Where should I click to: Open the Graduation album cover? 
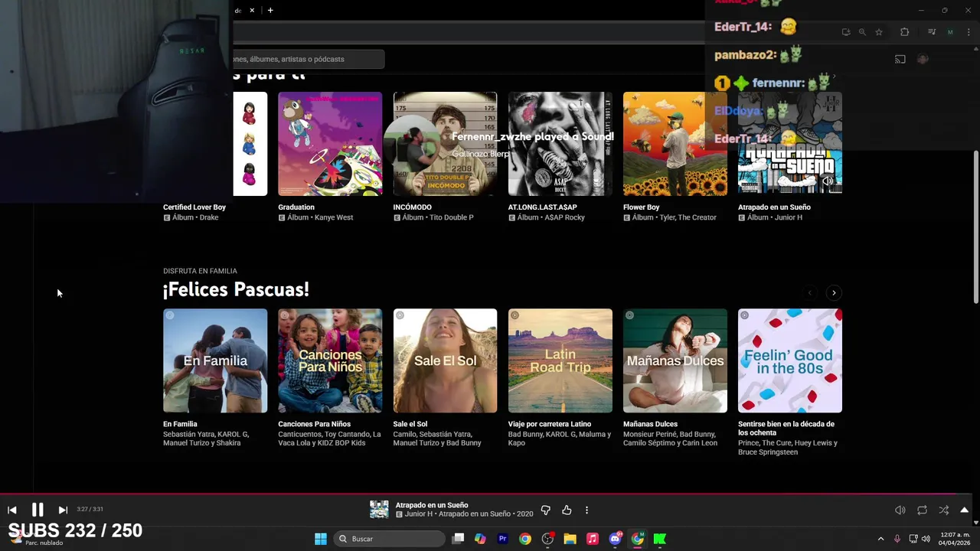coord(330,144)
